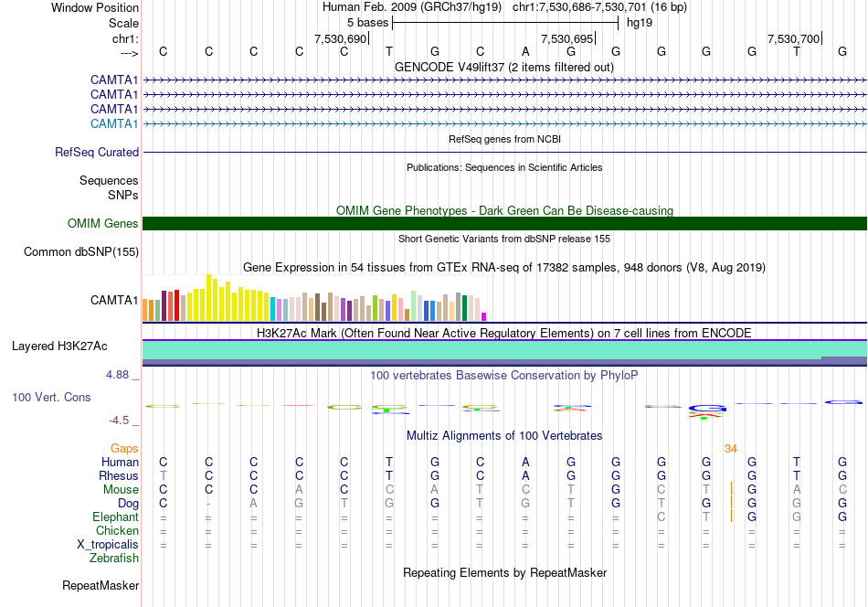Select the Elephant species row label
The image size is (868, 607).
pos(115,516)
